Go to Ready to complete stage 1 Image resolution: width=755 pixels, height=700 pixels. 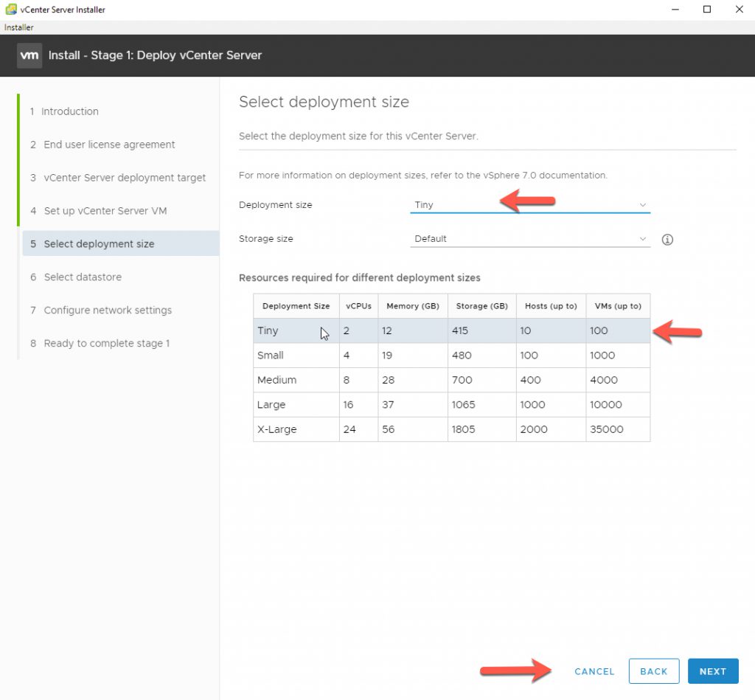[100, 344]
